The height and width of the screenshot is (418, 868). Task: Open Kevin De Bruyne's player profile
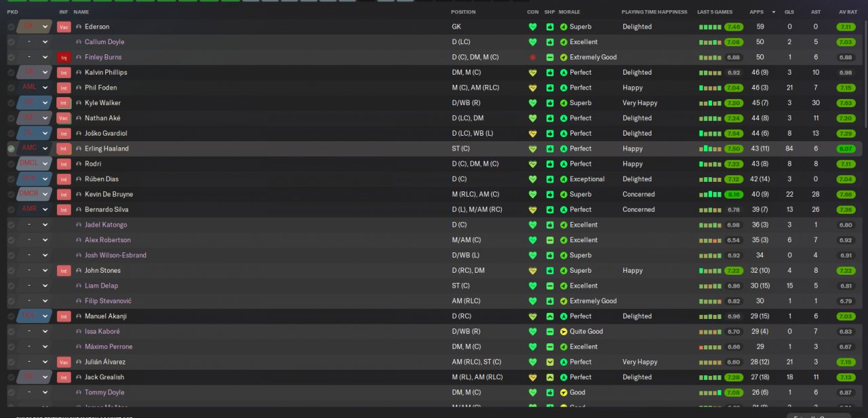click(110, 195)
